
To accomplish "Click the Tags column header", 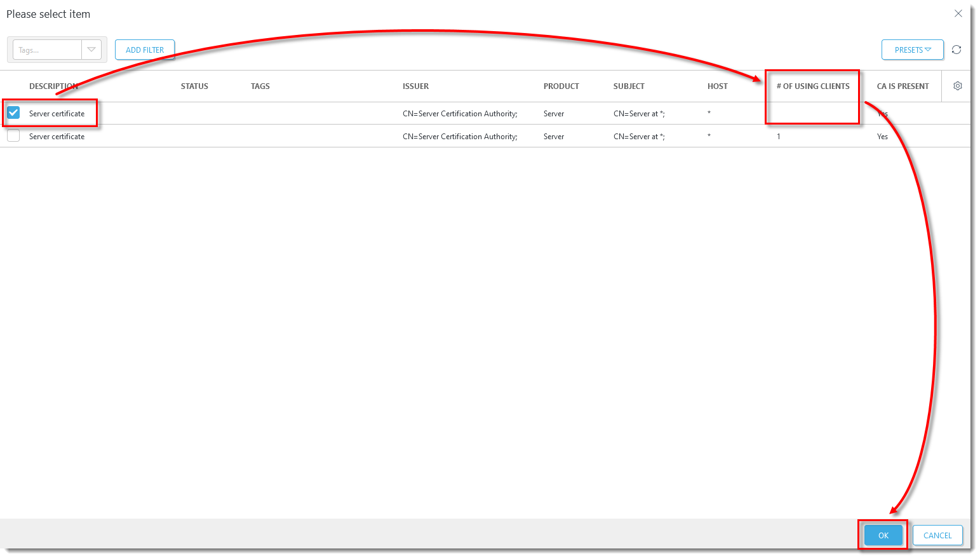I will [x=260, y=86].
